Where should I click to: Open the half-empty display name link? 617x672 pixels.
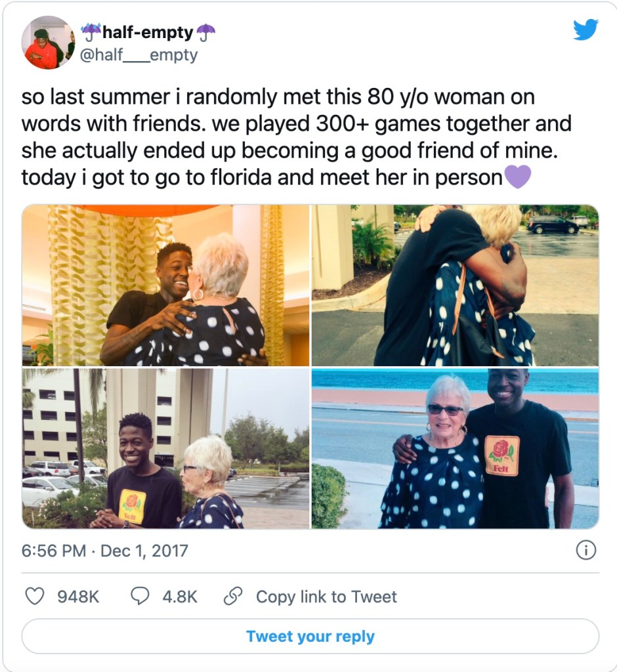pos(148,32)
